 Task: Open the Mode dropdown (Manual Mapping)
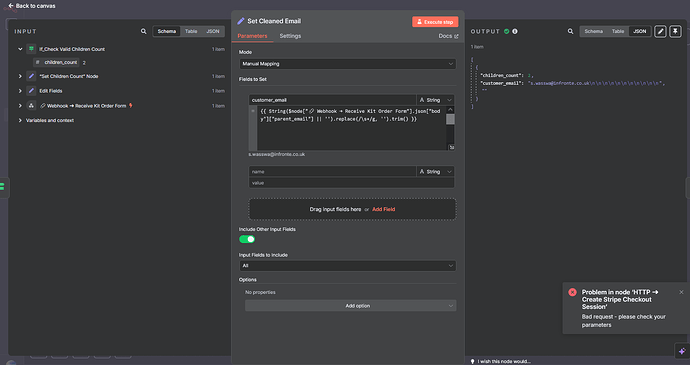click(348, 64)
